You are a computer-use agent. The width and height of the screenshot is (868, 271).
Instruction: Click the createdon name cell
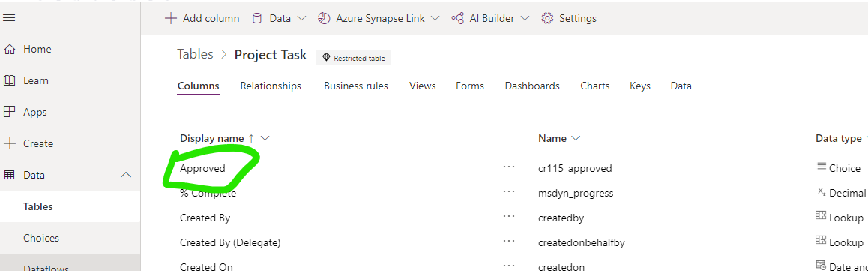tap(561, 266)
